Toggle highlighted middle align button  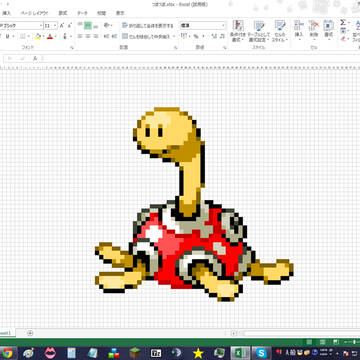click(x=88, y=25)
